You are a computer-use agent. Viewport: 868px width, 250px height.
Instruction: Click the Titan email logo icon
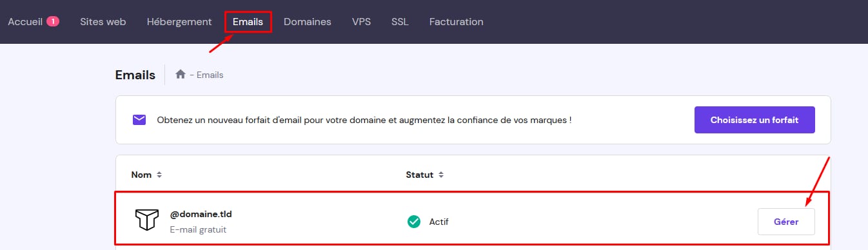pos(146,220)
